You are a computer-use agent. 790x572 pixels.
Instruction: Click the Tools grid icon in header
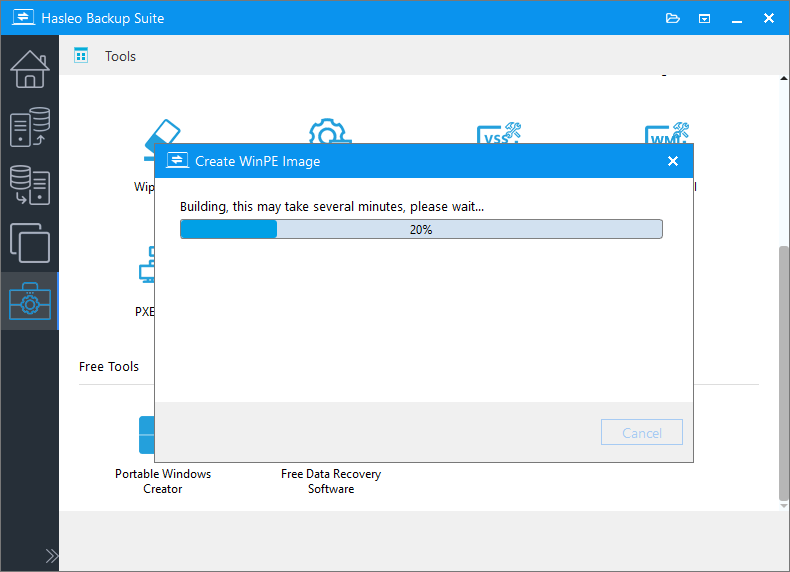(x=81, y=56)
